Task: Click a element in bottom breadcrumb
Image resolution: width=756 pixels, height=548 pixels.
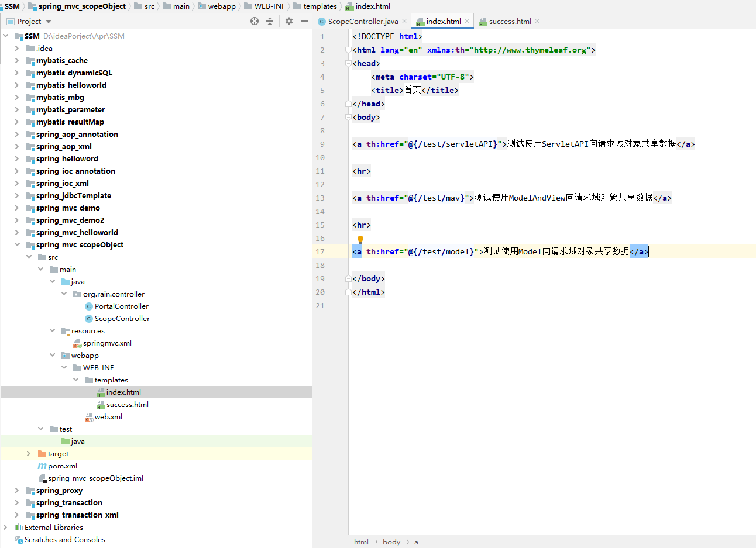Action: pos(416,542)
